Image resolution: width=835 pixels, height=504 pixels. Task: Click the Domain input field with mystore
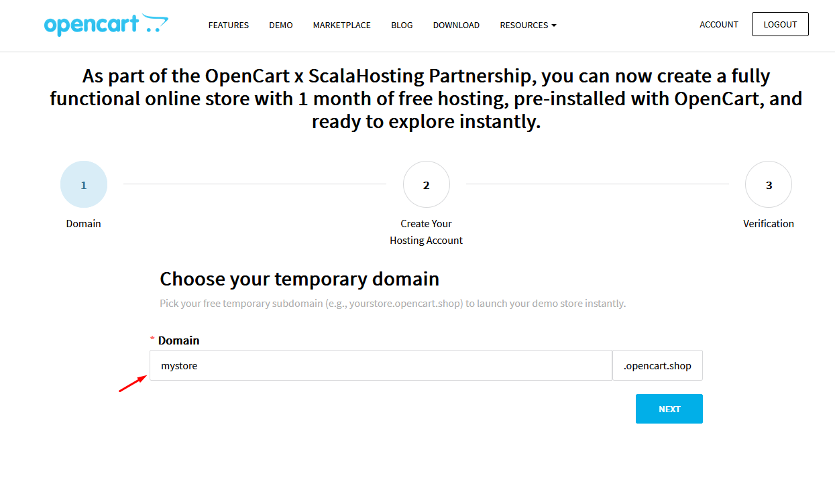(x=381, y=365)
